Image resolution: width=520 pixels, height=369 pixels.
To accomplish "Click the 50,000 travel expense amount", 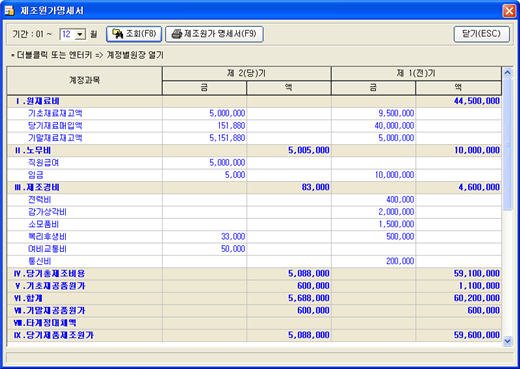I will (233, 249).
